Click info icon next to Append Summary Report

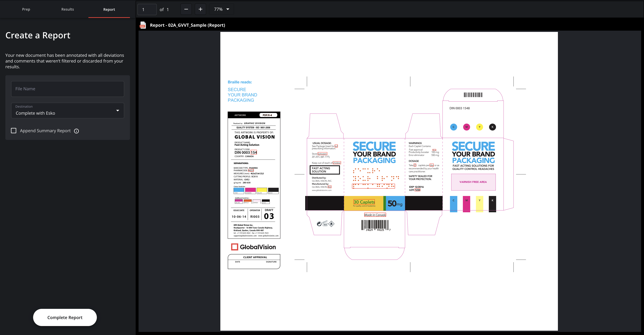76,131
